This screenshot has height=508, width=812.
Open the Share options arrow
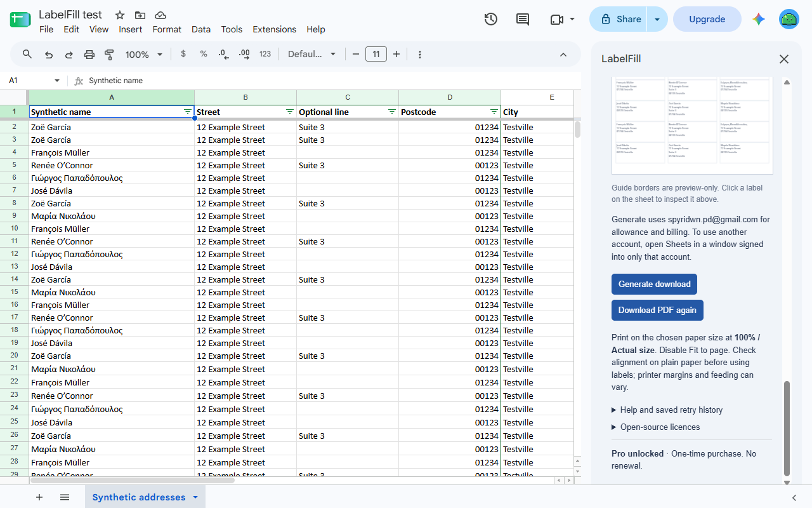[x=657, y=19]
